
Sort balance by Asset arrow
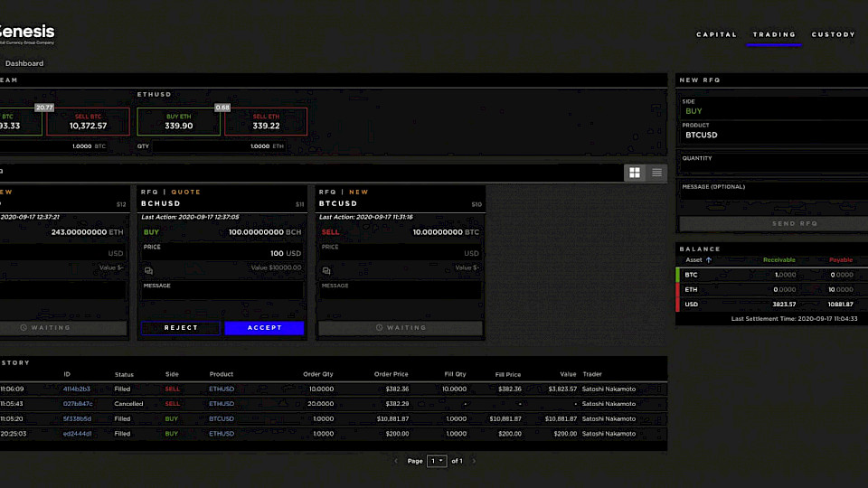point(709,260)
